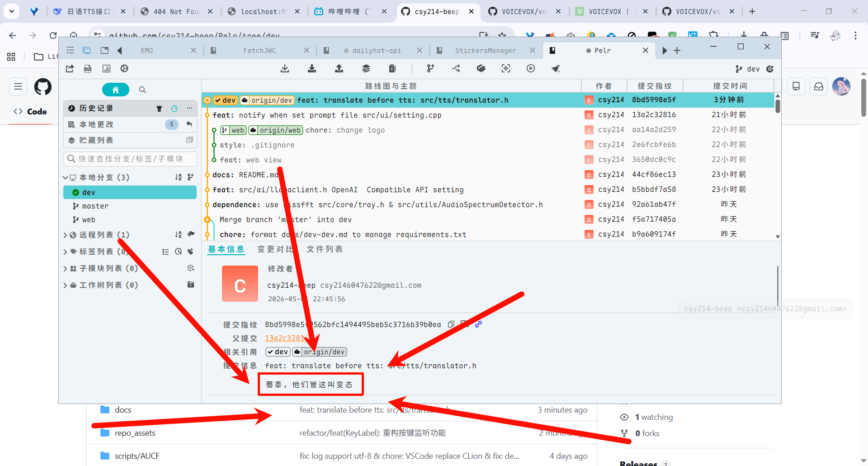
Task: Add remote cloud icon beside 远程列表
Action: (191, 234)
